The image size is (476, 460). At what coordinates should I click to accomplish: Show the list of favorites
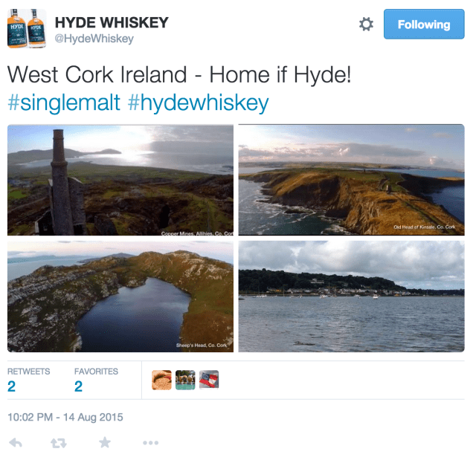pos(96,380)
